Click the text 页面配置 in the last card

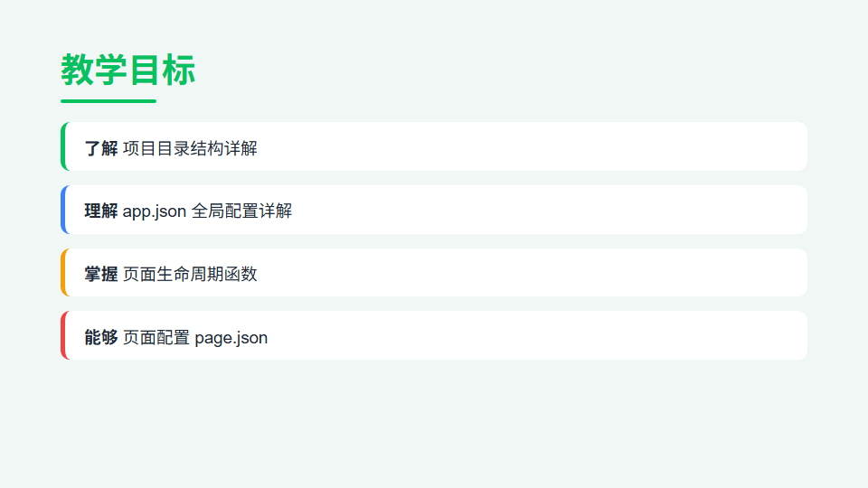coord(156,337)
